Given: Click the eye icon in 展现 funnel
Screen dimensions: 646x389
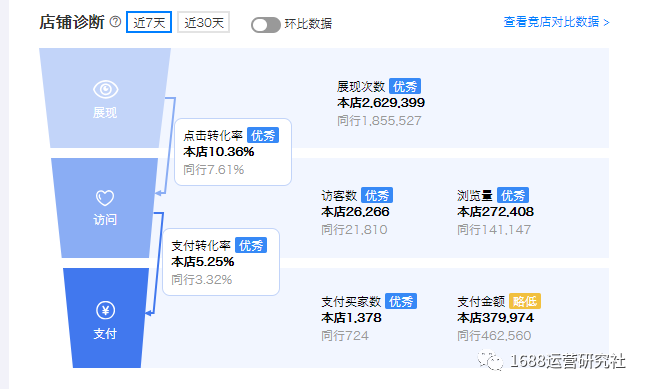Looking at the screenshot, I should [x=105, y=89].
